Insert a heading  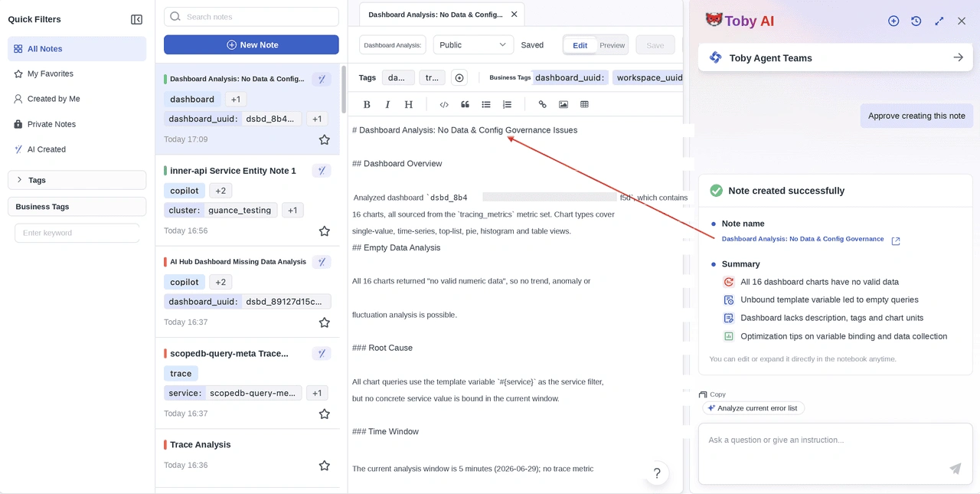click(x=409, y=104)
